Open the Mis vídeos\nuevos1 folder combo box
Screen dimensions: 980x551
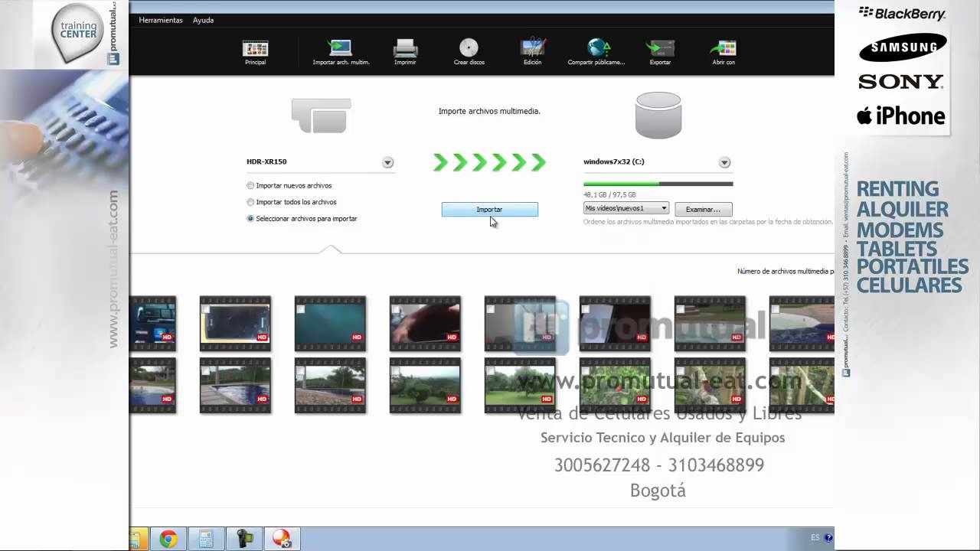tap(626, 208)
